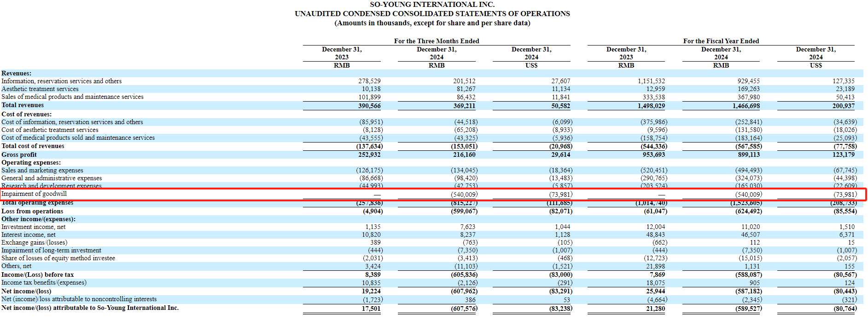
Task: Click the 'Cost of aesthetic treatment services' label
Action: click(x=50, y=130)
